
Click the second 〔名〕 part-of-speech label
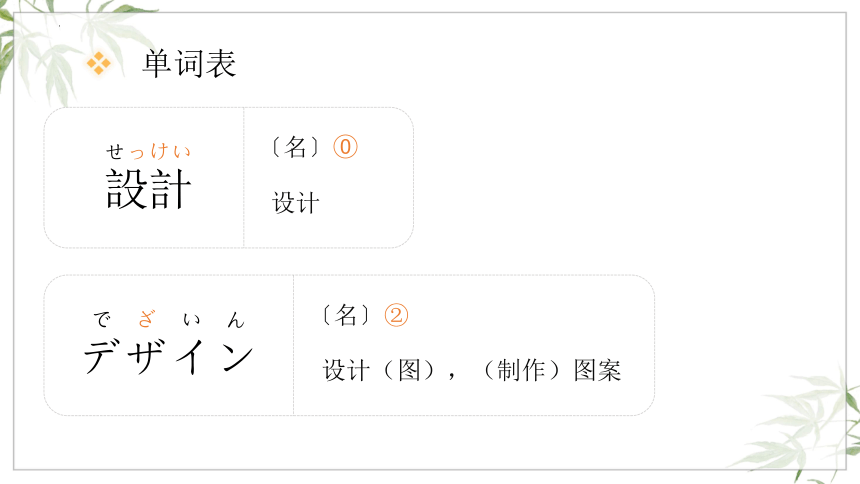click(346, 316)
